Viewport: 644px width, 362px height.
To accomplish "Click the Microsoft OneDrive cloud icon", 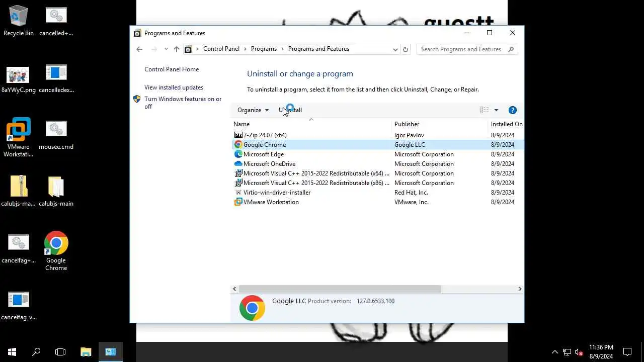I will click(238, 163).
